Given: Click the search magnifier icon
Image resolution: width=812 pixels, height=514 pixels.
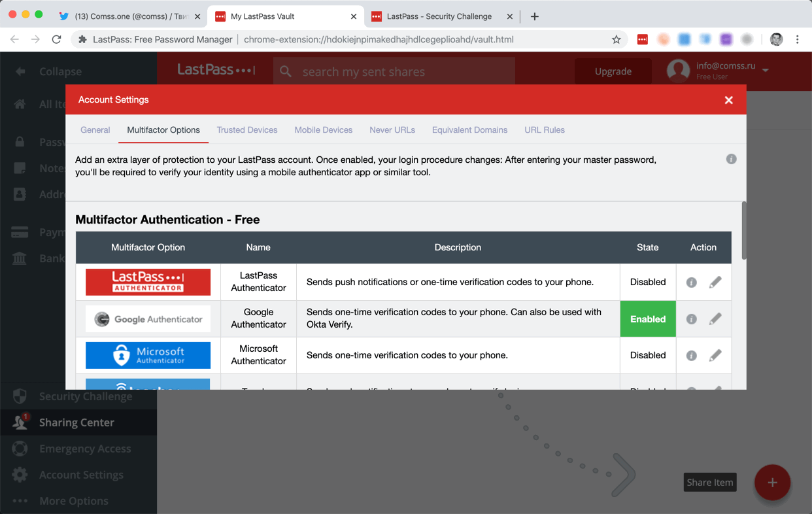Looking at the screenshot, I should 286,71.
